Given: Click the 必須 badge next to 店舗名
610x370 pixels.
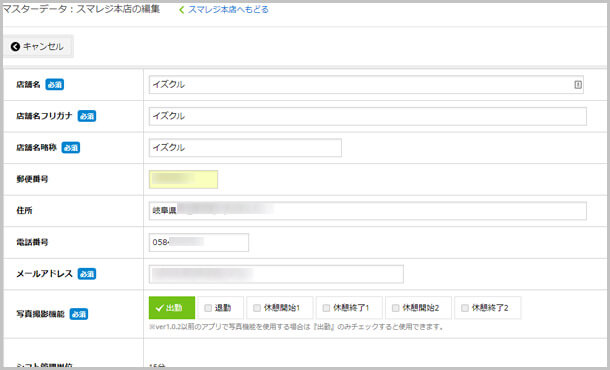Looking at the screenshot, I should [x=54, y=84].
